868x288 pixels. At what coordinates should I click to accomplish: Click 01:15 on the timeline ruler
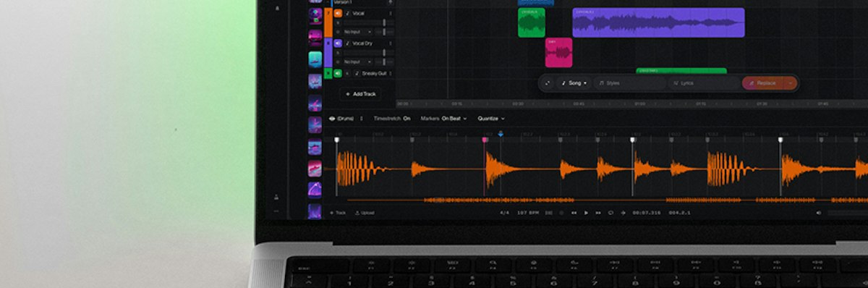pos(701,103)
